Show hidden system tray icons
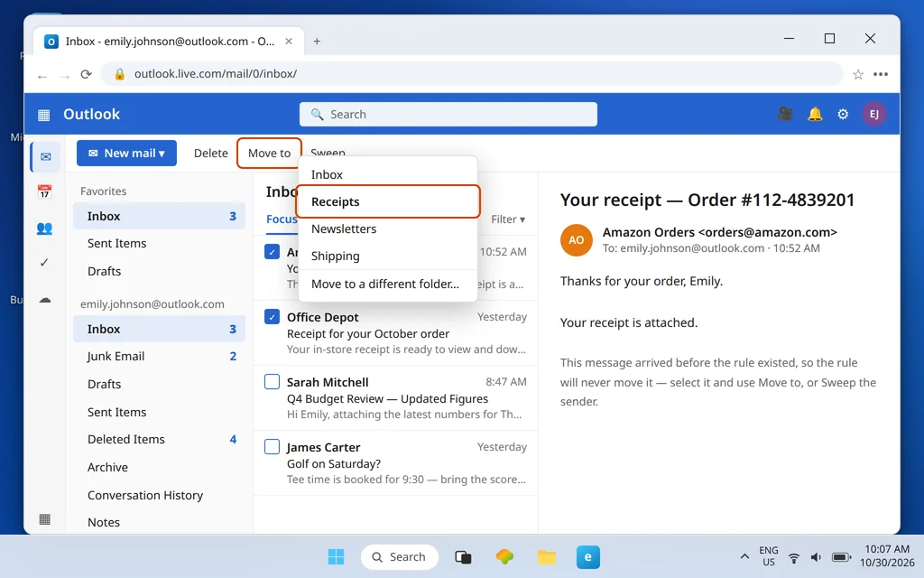The image size is (924, 578). tap(744, 556)
